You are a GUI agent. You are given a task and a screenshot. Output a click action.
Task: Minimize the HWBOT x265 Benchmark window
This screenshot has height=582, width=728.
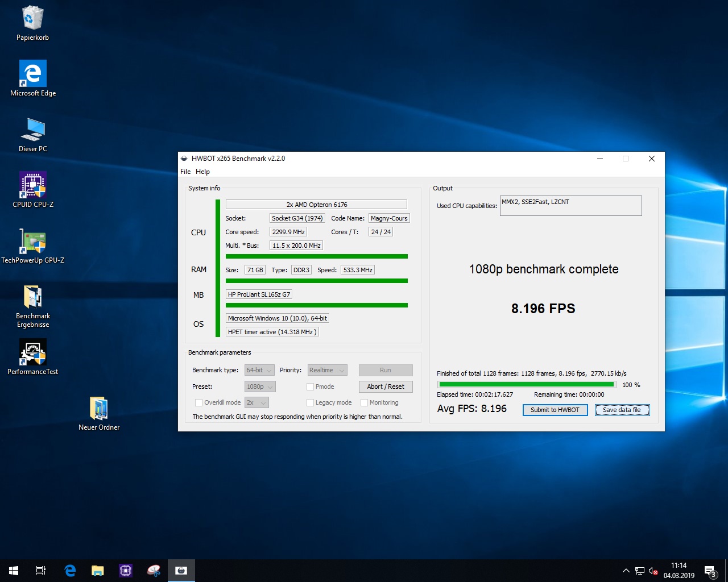(600, 159)
